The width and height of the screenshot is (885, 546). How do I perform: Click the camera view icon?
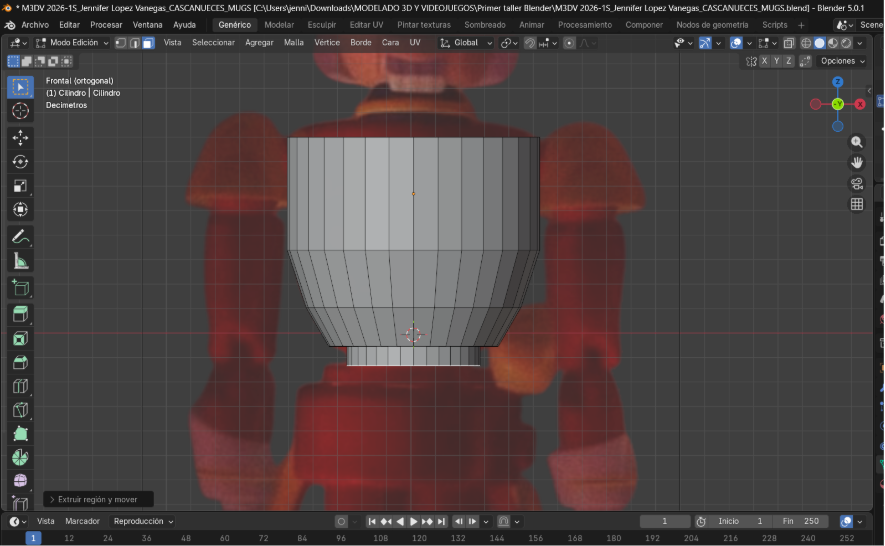857,183
